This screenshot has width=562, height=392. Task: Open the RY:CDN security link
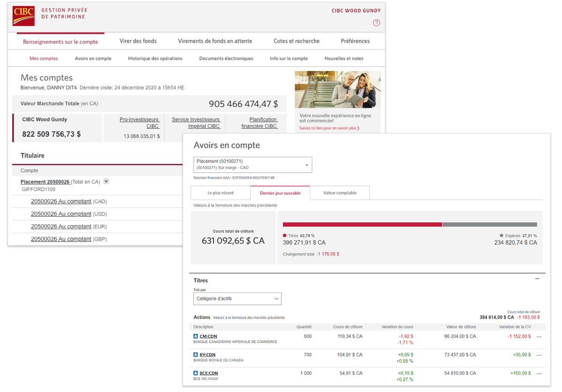pos(207,355)
